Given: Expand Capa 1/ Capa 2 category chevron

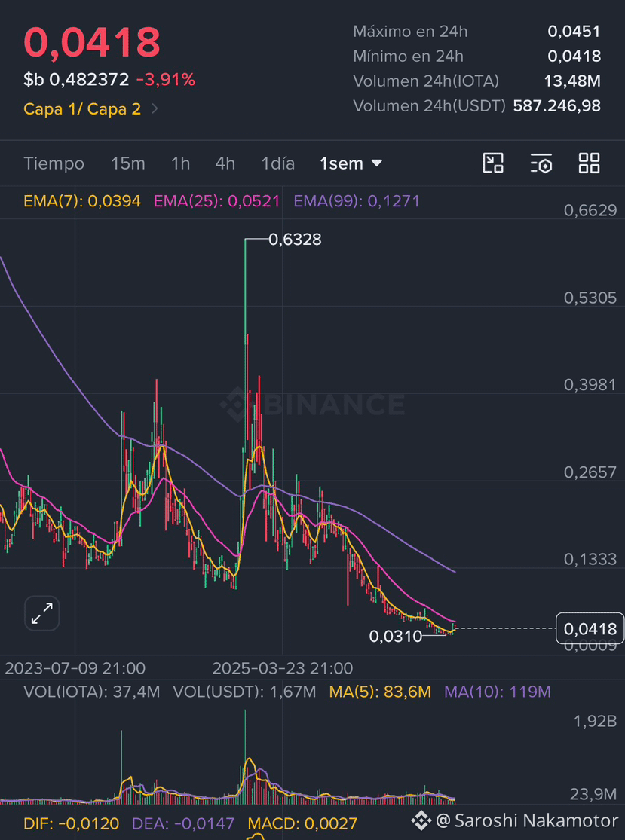Looking at the screenshot, I should coord(155,109).
